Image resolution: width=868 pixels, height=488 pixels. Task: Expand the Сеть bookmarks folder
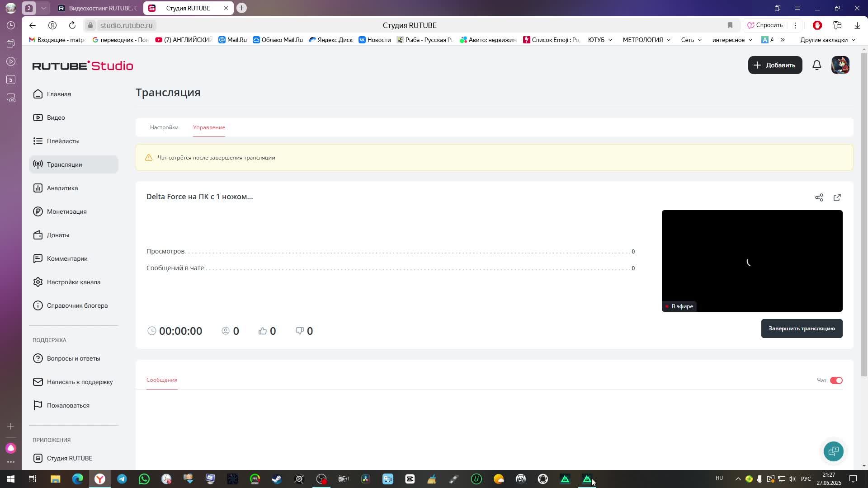point(691,40)
